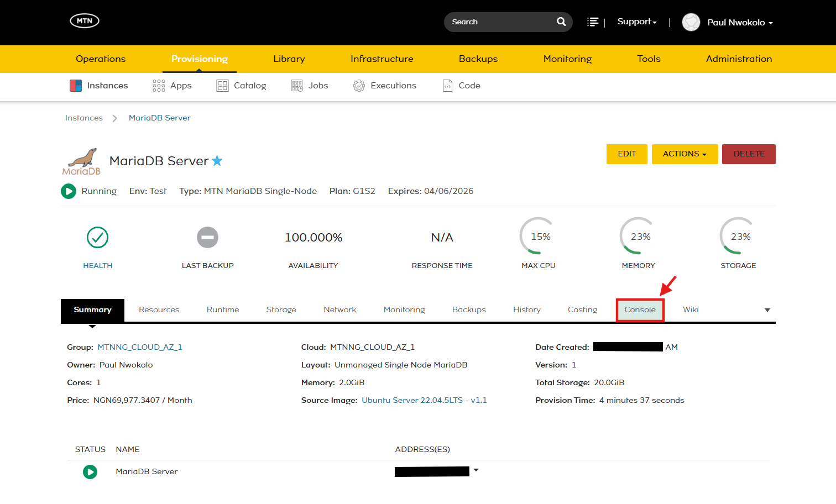Expand the address list dropdown arrow
836x504 pixels.
click(x=476, y=470)
